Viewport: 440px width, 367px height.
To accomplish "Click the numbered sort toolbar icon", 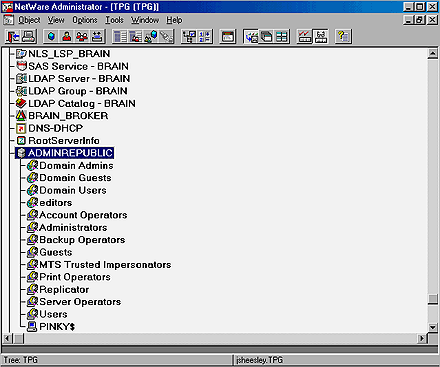I will click(x=204, y=36).
